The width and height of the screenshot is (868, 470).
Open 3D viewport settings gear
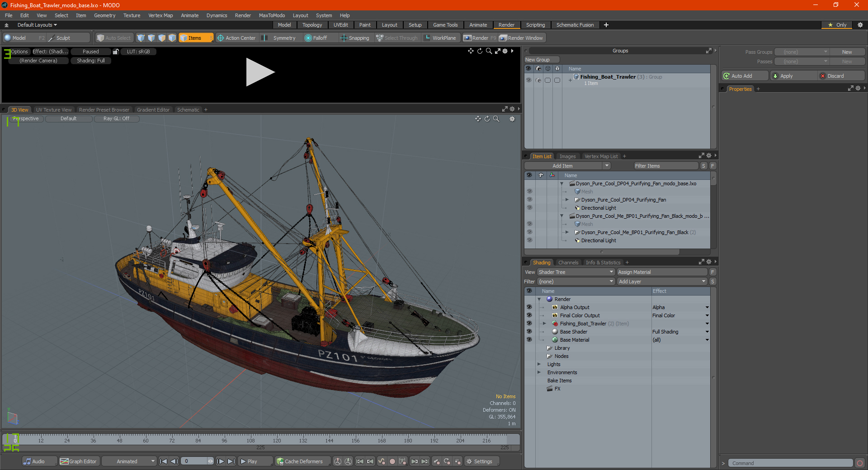tap(512, 119)
